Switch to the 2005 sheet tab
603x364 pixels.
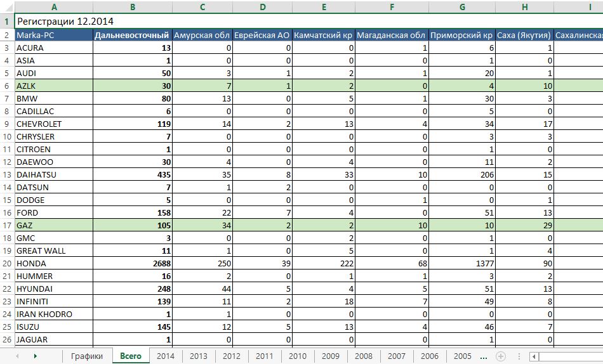[463, 356]
